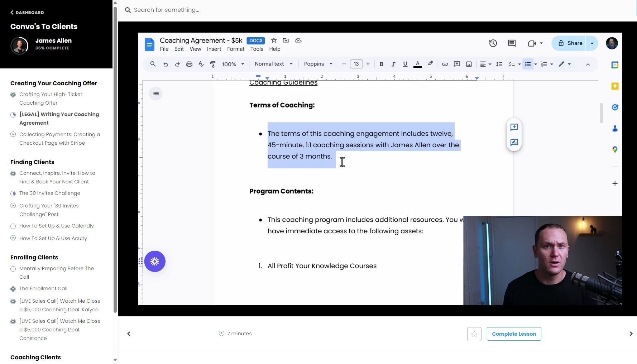Open the Format menu
637x364 pixels.
pos(236,49)
